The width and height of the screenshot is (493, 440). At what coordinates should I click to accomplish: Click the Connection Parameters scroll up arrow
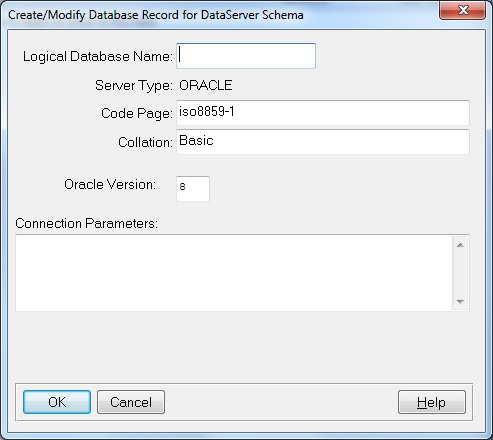click(460, 245)
